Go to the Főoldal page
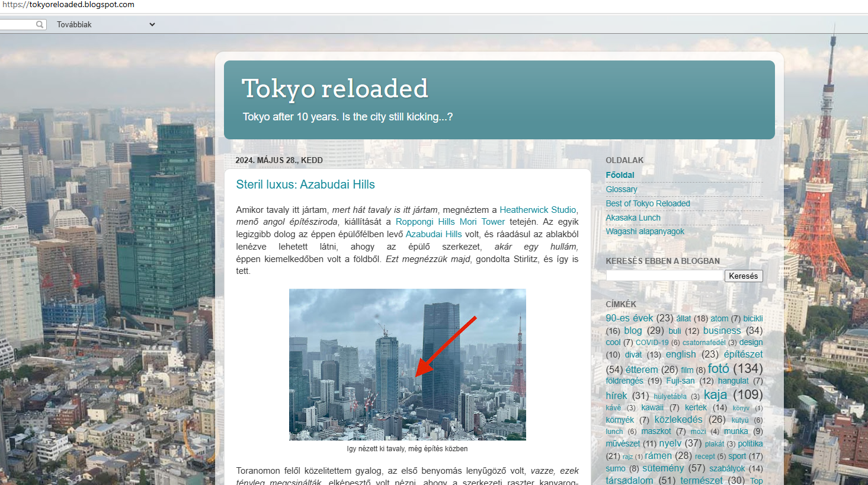This screenshot has width=868, height=485. click(620, 175)
